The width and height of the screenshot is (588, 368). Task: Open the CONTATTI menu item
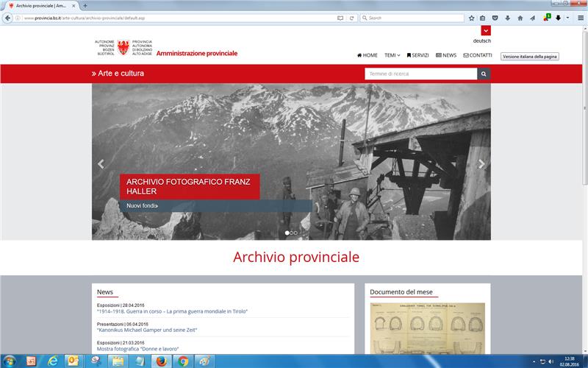(x=478, y=55)
